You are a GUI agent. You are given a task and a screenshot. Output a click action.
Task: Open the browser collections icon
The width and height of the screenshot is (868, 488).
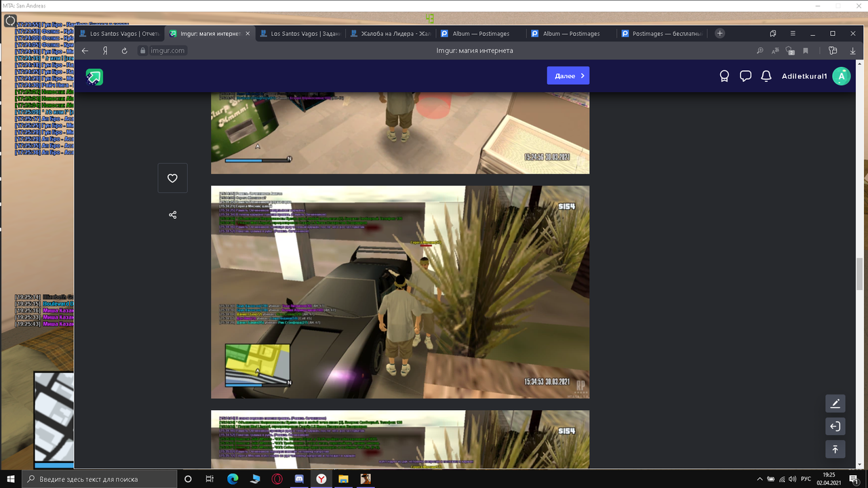click(x=833, y=51)
